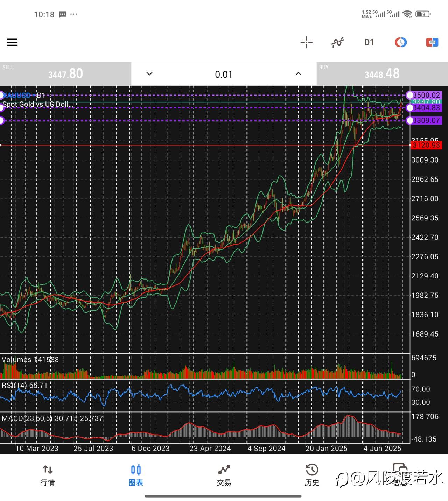Select the 3500.02 purple line handle

[409, 95]
